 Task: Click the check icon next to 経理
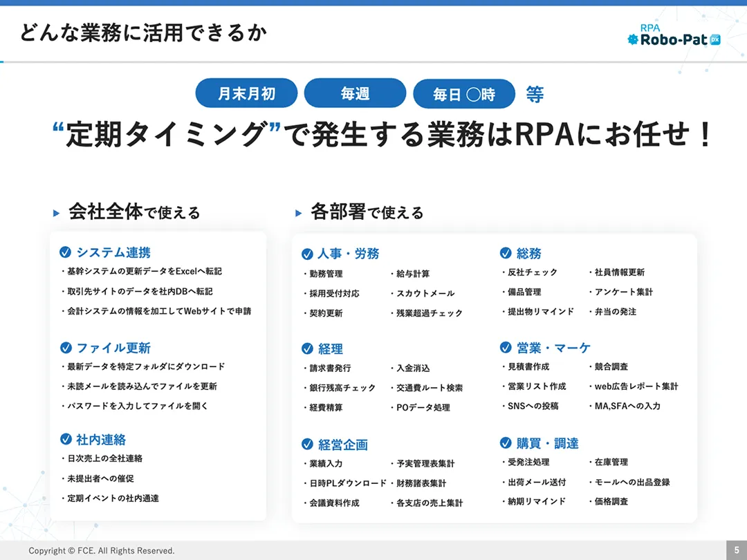click(x=307, y=348)
